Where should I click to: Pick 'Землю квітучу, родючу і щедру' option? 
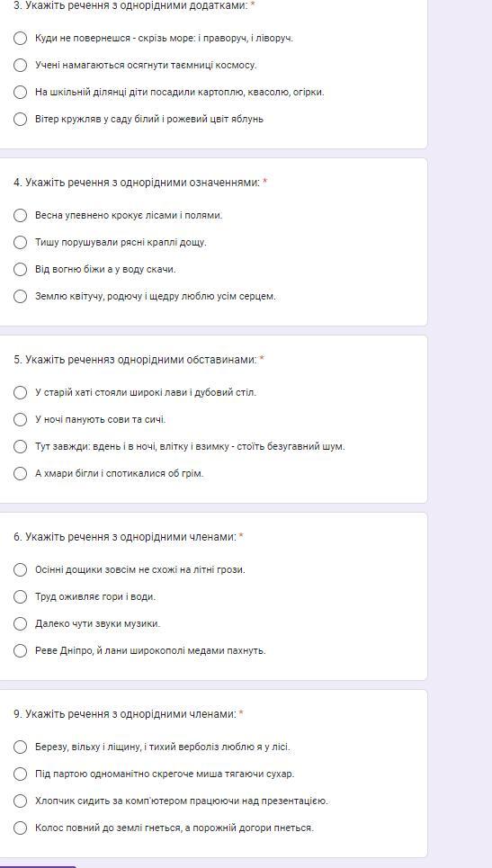coord(20,297)
